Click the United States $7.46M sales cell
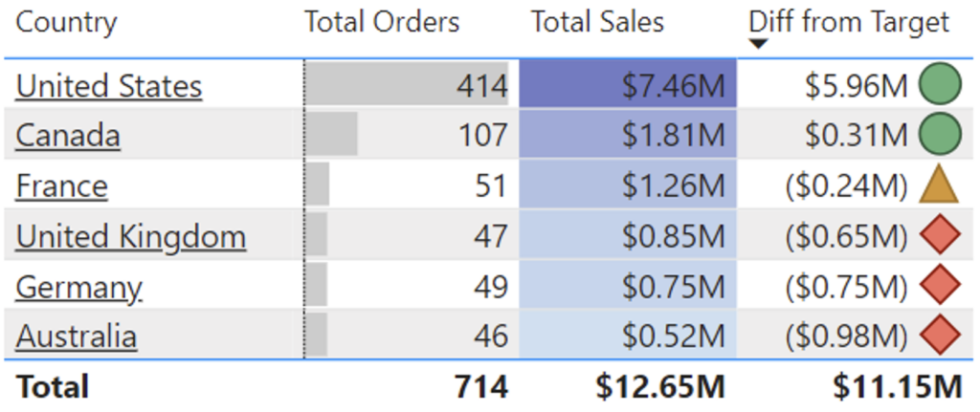 628,86
